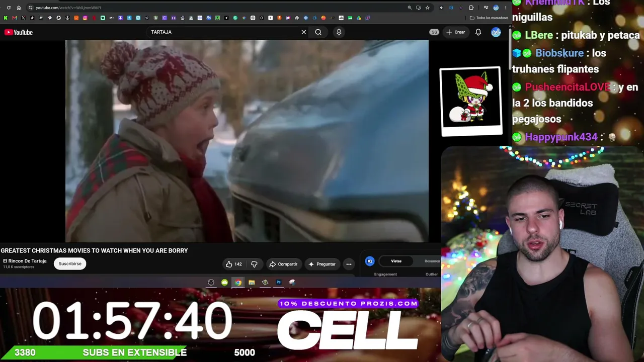
Task: Click chat username LBere
Action: 539,35
